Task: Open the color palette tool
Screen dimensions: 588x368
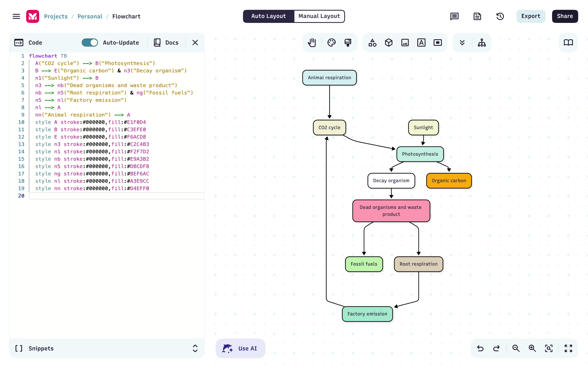Action: [x=332, y=43]
